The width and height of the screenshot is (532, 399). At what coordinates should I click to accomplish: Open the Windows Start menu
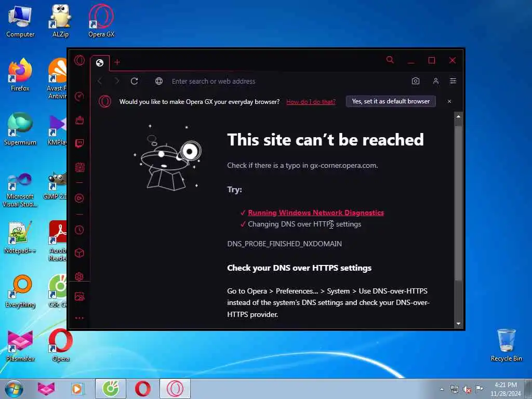14,389
